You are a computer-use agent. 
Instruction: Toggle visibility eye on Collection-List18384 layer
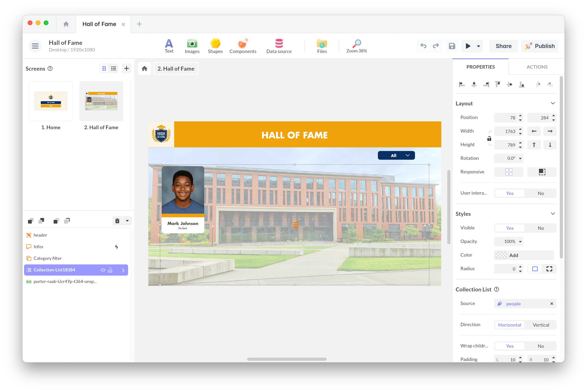tap(103, 270)
